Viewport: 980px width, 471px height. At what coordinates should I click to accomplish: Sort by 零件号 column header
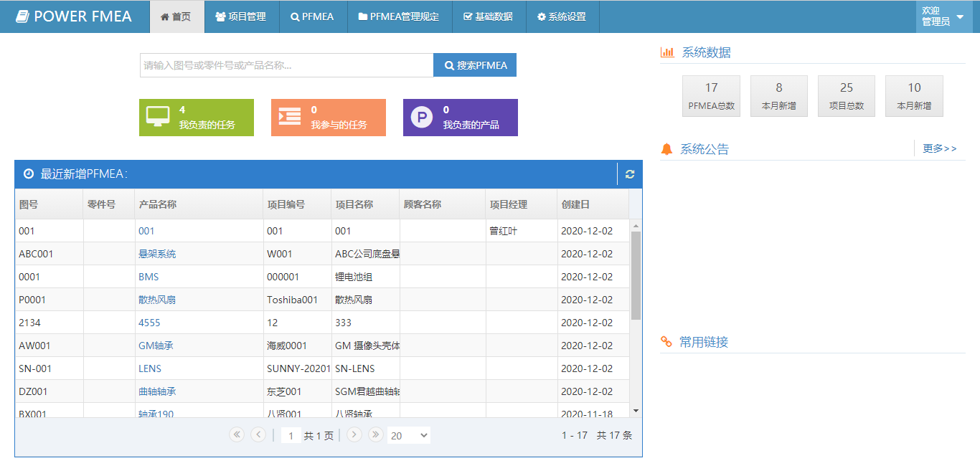(x=109, y=204)
